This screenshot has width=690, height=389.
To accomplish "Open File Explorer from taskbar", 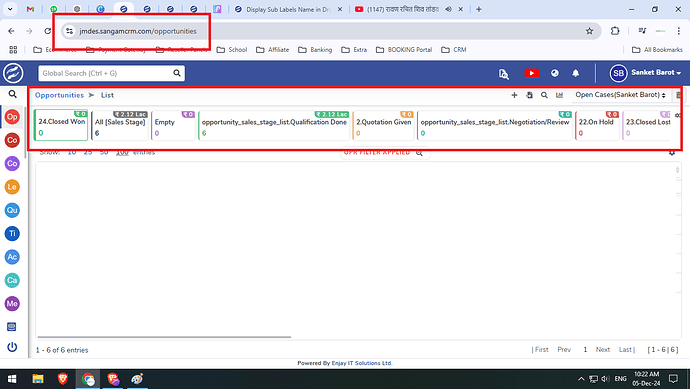I will pyautogui.click(x=38, y=379).
